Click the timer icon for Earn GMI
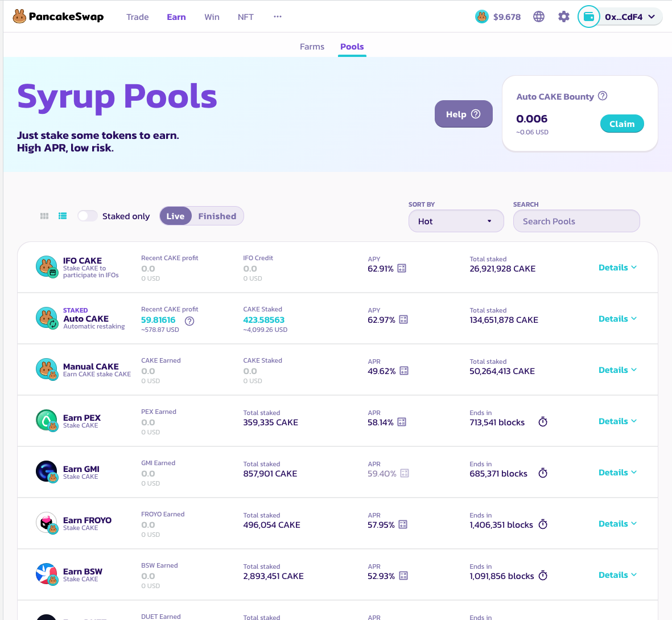 click(x=543, y=473)
